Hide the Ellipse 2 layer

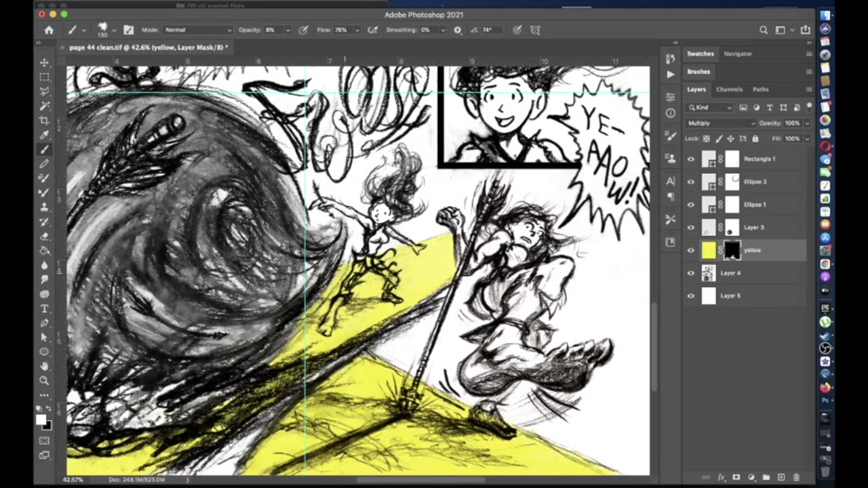[x=691, y=182]
